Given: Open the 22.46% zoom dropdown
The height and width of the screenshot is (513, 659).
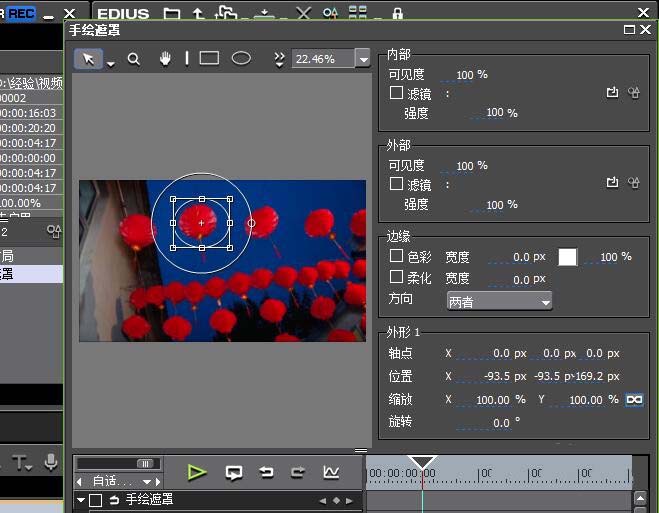Looking at the screenshot, I should [x=363, y=59].
